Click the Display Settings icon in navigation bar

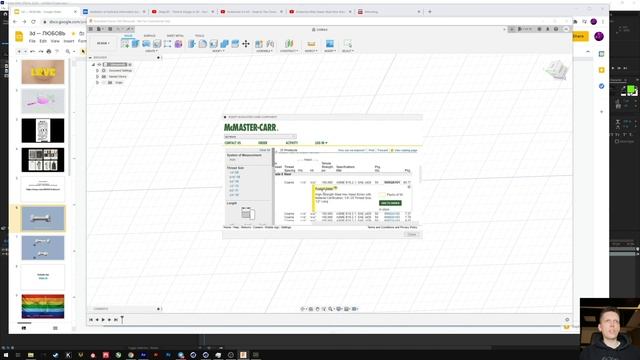(x=339, y=309)
